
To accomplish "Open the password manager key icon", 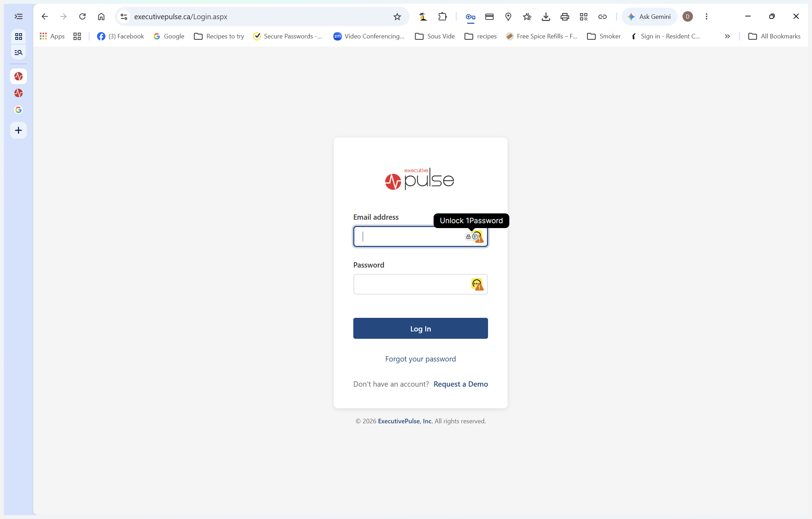I will [470, 16].
